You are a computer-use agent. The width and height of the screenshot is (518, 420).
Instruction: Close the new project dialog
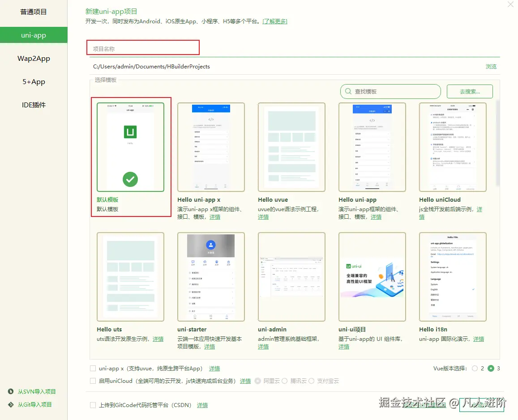coord(510,4)
